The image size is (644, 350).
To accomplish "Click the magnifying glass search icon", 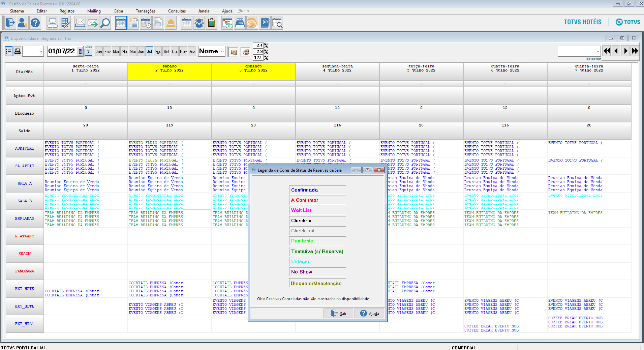I will (105, 23).
